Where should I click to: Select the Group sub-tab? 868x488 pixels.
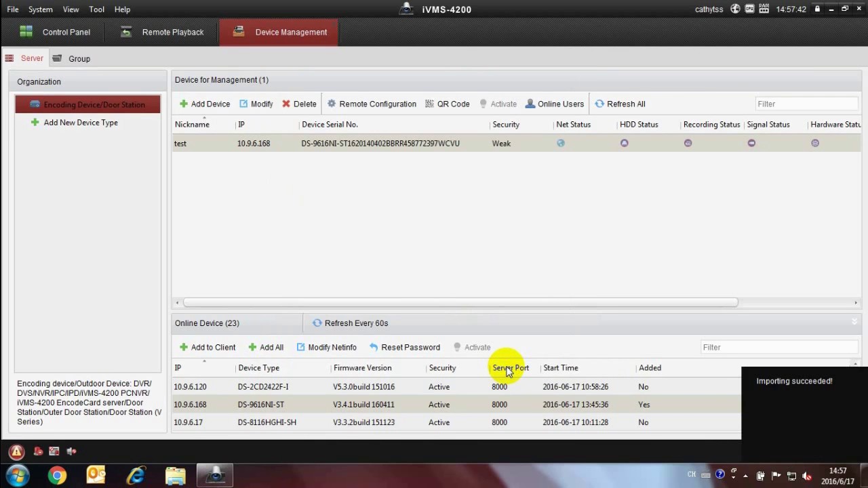(x=71, y=59)
